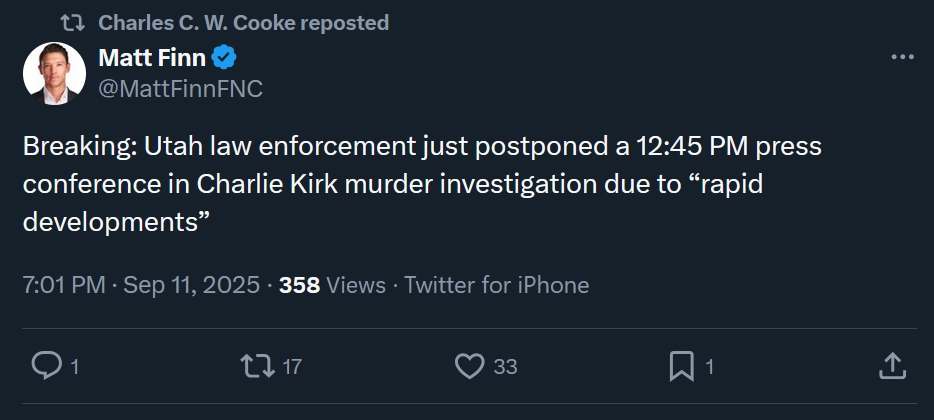The width and height of the screenshot is (934, 420).
Task: Click the 7:01 PM timestamp
Action: tap(63, 285)
